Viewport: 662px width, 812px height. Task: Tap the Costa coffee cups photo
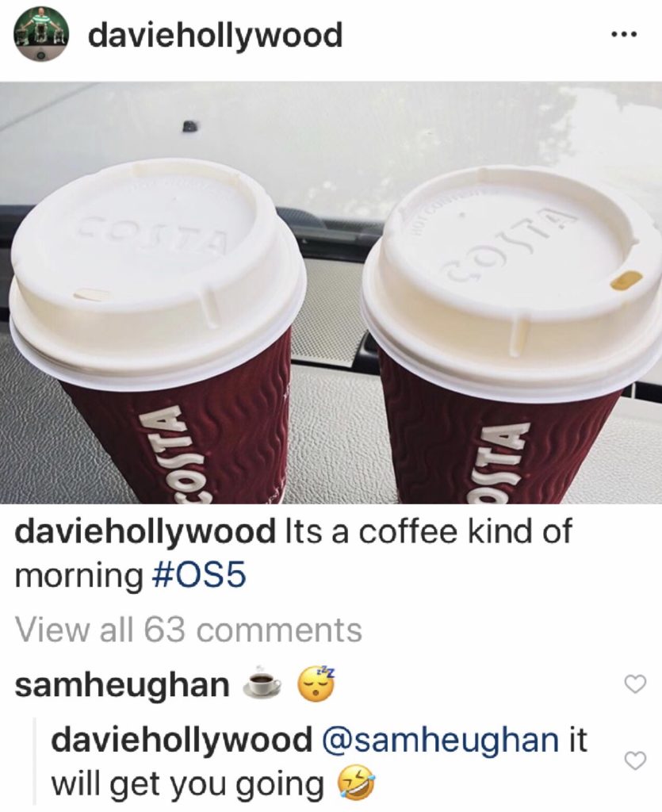[331, 293]
